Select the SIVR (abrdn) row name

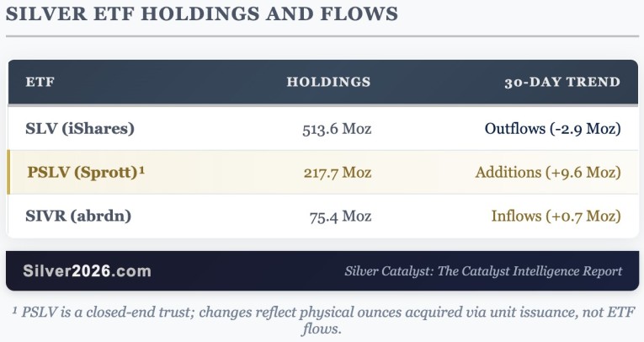pos(79,216)
